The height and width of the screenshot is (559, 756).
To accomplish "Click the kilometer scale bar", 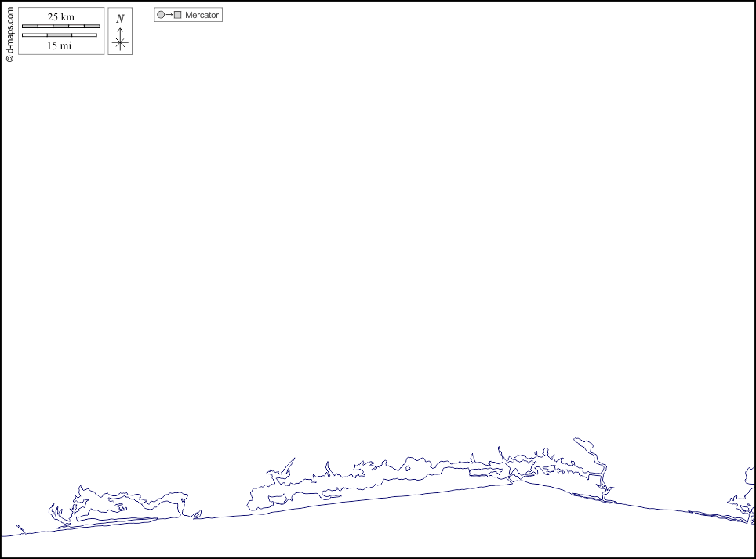I will [x=60, y=26].
